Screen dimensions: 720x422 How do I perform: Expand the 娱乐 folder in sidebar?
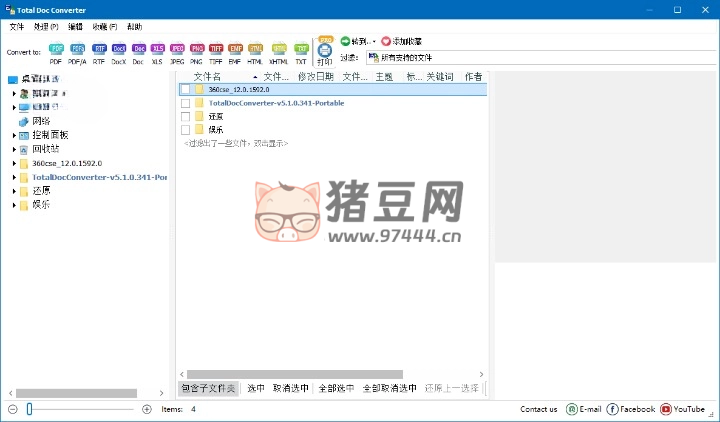click(15, 205)
